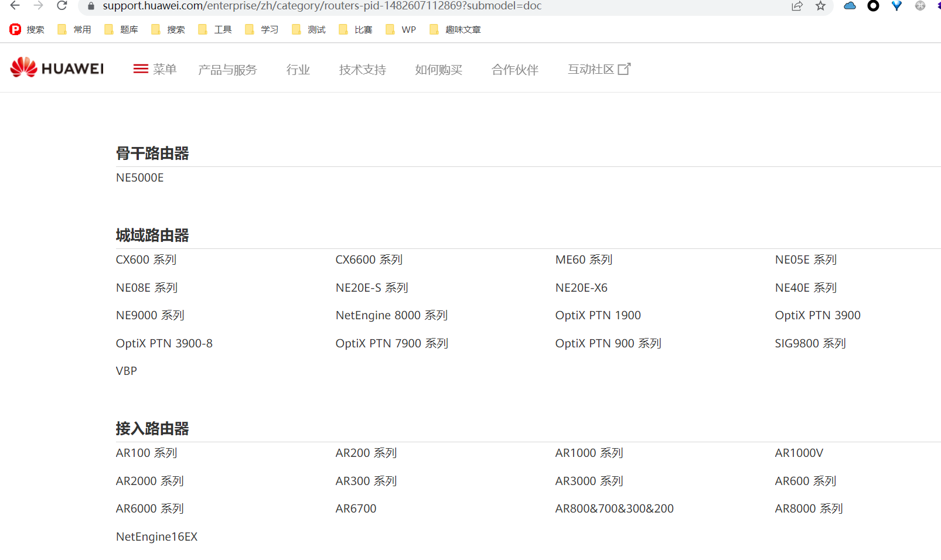Open the CX600 系列 link

pyautogui.click(x=146, y=259)
